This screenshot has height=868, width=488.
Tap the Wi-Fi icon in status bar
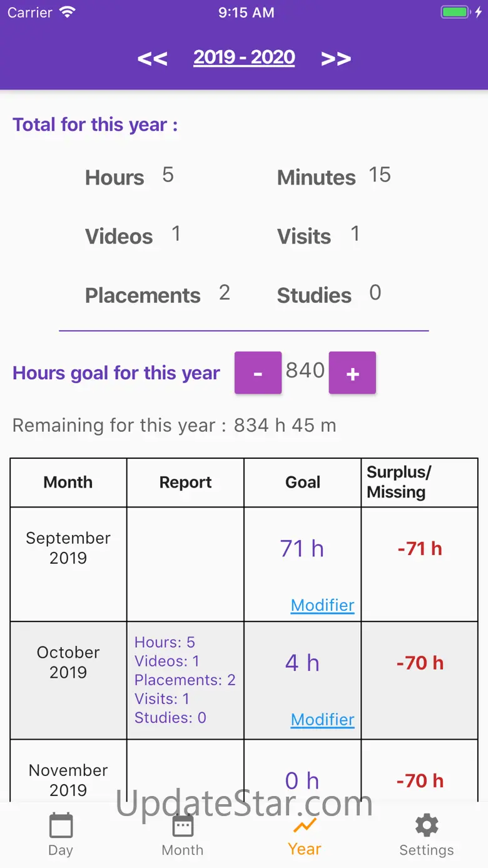click(x=67, y=13)
